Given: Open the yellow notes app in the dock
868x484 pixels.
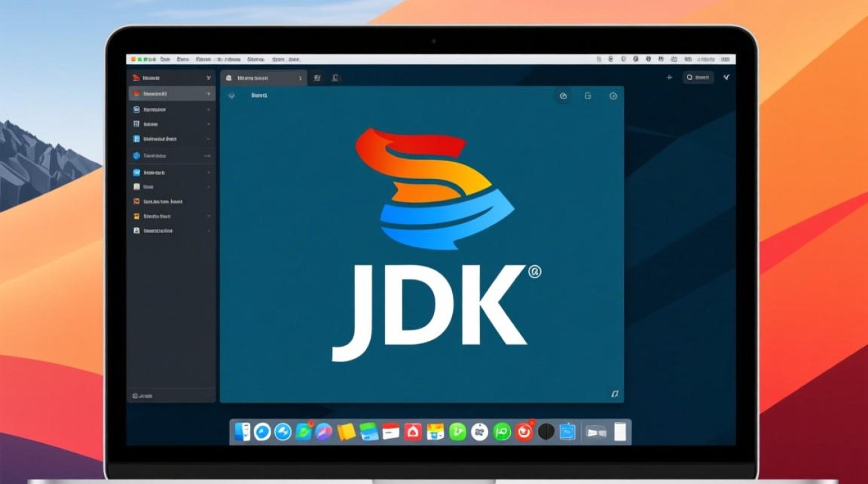Looking at the screenshot, I should 346,432.
